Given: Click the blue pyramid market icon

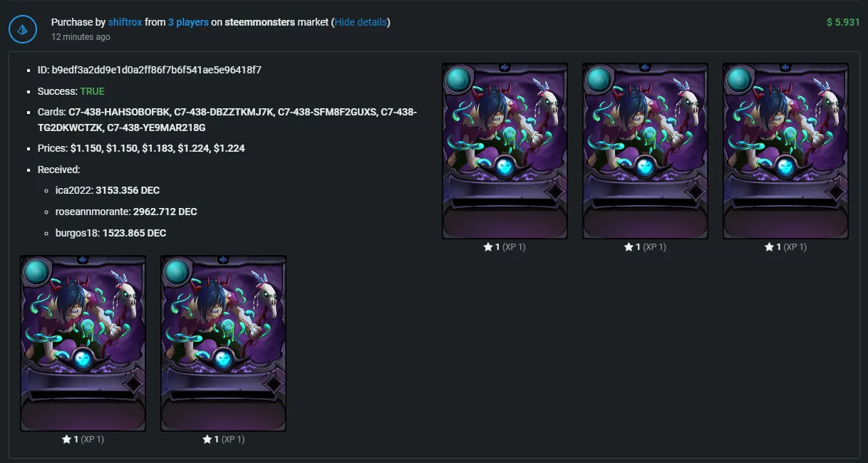Looking at the screenshot, I should point(23,29).
